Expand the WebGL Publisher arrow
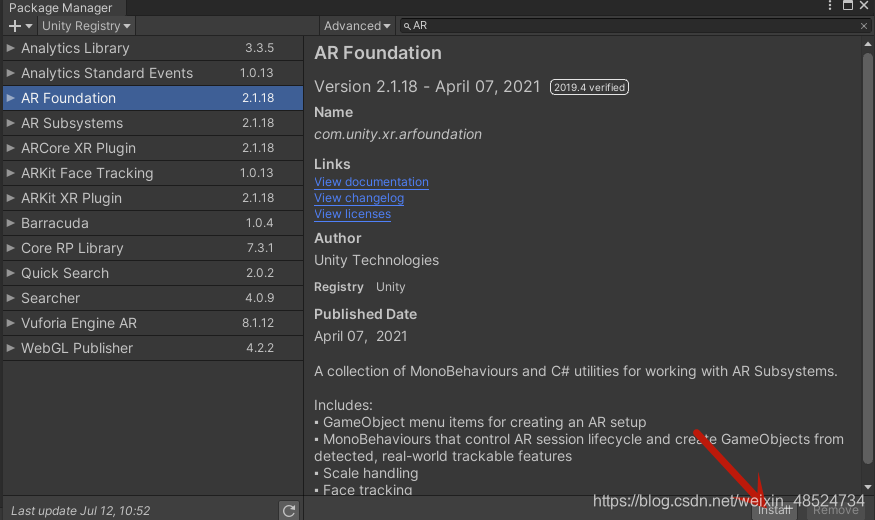875x520 pixels. [x=10, y=348]
